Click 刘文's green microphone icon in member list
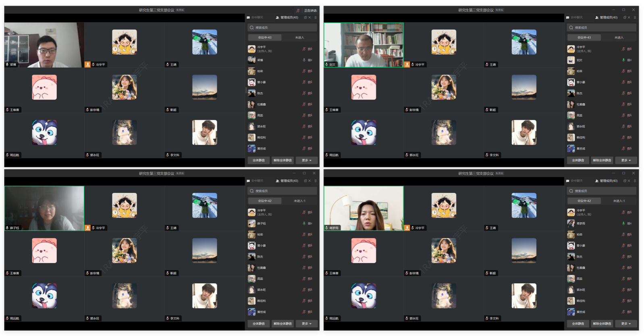 click(x=623, y=60)
